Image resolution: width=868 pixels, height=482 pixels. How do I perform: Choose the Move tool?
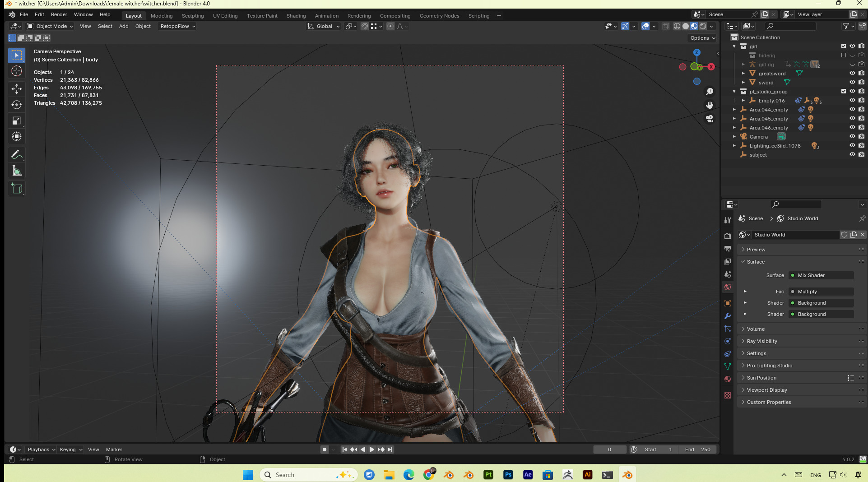[17, 88]
